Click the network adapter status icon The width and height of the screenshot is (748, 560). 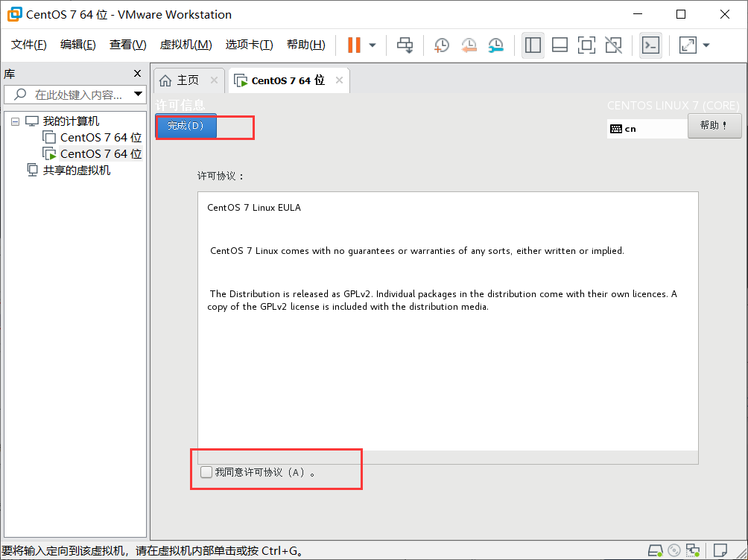pyautogui.click(x=693, y=550)
